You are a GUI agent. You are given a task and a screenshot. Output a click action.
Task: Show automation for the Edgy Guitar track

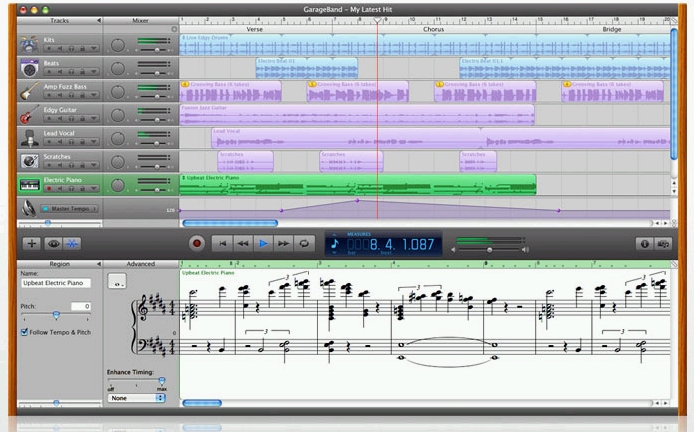94,119
